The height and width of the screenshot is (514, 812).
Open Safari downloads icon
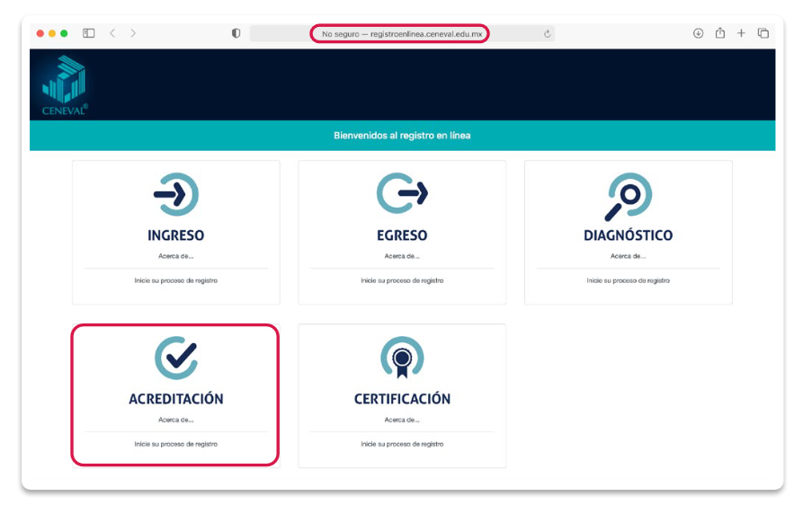coord(698,33)
